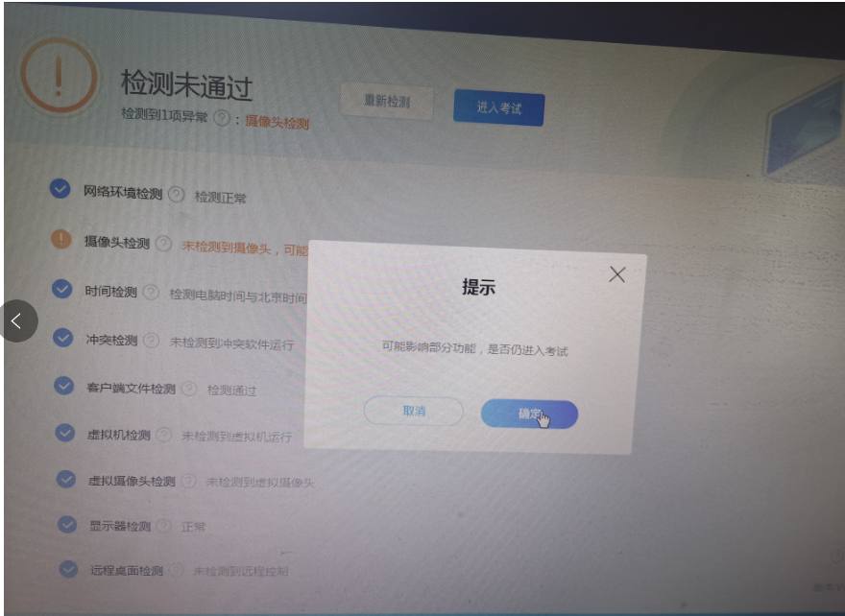Click the help icon next to 摄像头检测 row
Image resolution: width=845 pixels, height=616 pixels.
(x=163, y=244)
